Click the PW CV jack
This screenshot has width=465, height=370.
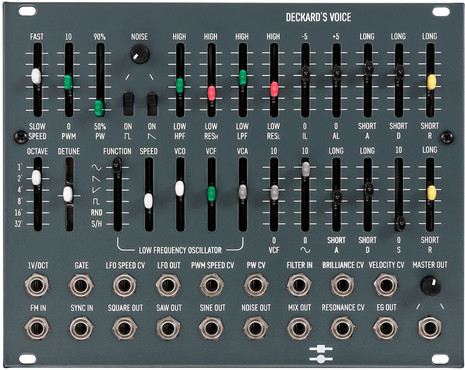click(x=256, y=285)
